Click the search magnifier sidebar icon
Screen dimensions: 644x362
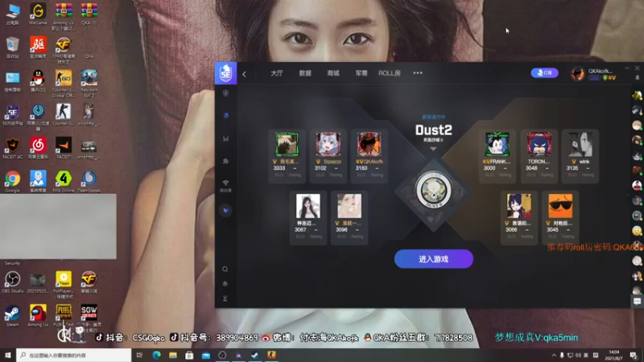225,269
